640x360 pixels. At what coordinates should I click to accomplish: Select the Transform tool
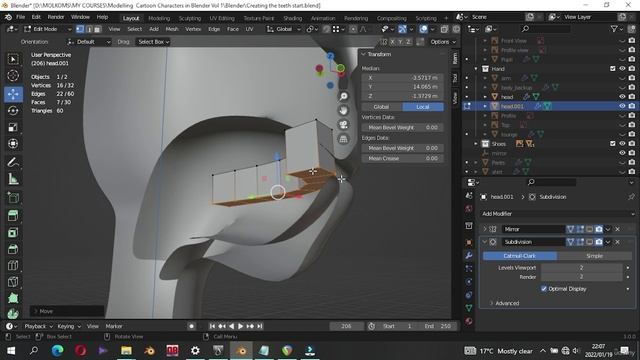(13, 144)
